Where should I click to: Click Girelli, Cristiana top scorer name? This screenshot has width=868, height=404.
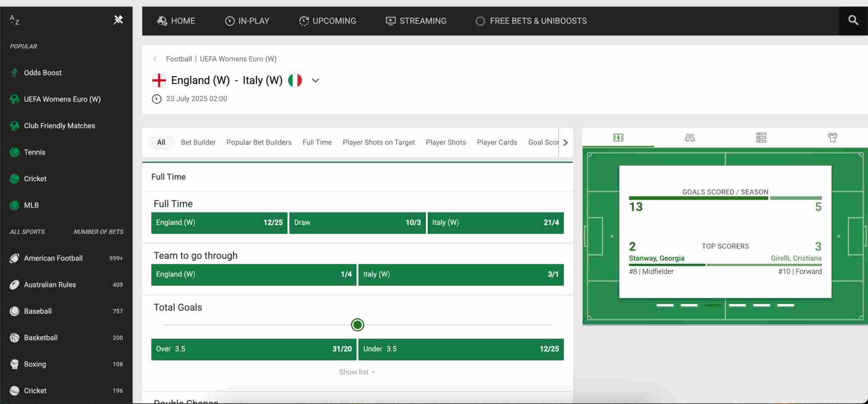point(796,258)
